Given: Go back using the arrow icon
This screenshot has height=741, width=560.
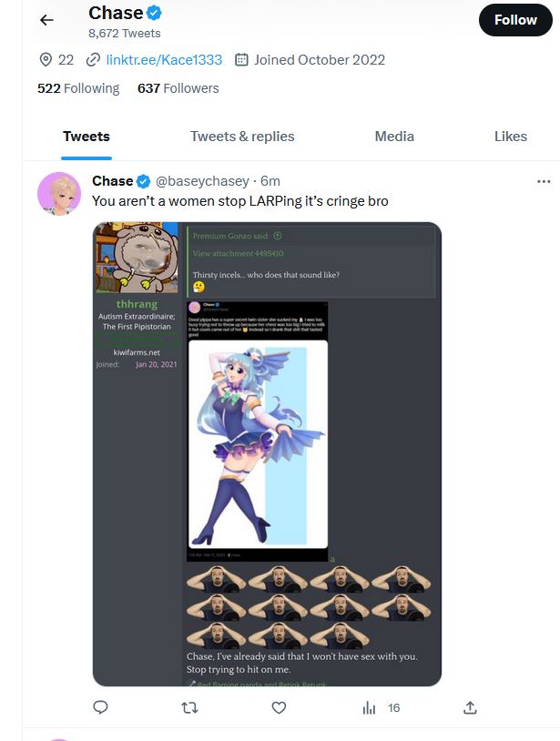Looking at the screenshot, I should (x=46, y=20).
